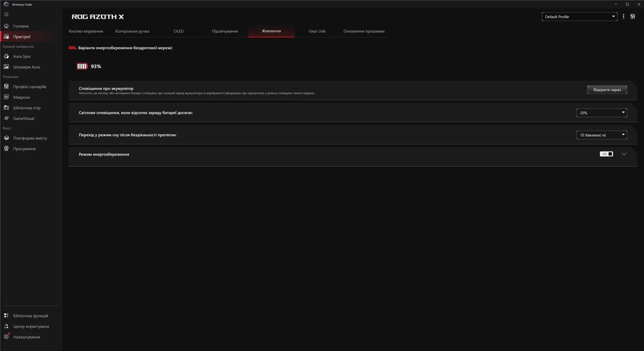644x351 pixels.
Task: Click the Aura Sync icon
Action: coord(6,56)
